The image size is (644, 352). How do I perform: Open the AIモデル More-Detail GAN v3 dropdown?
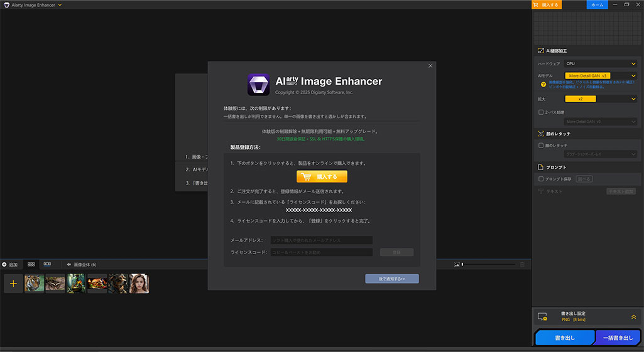tap(600, 76)
